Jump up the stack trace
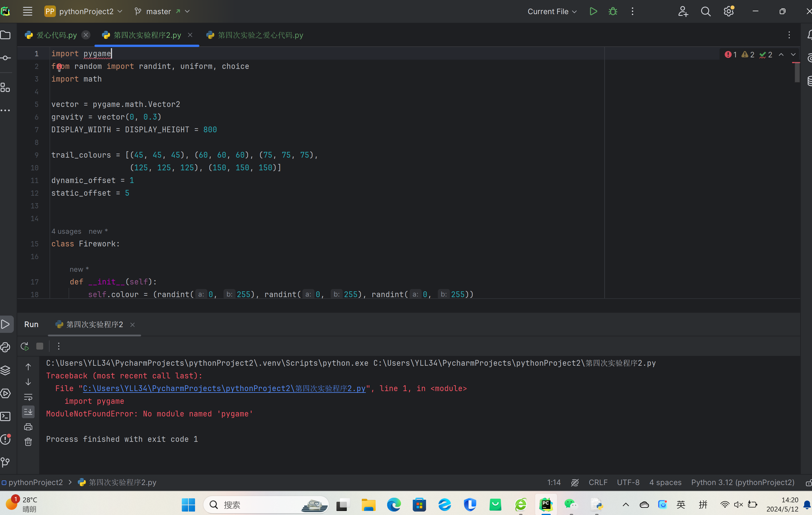The width and height of the screenshot is (812, 515). click(x=28, y=367)
